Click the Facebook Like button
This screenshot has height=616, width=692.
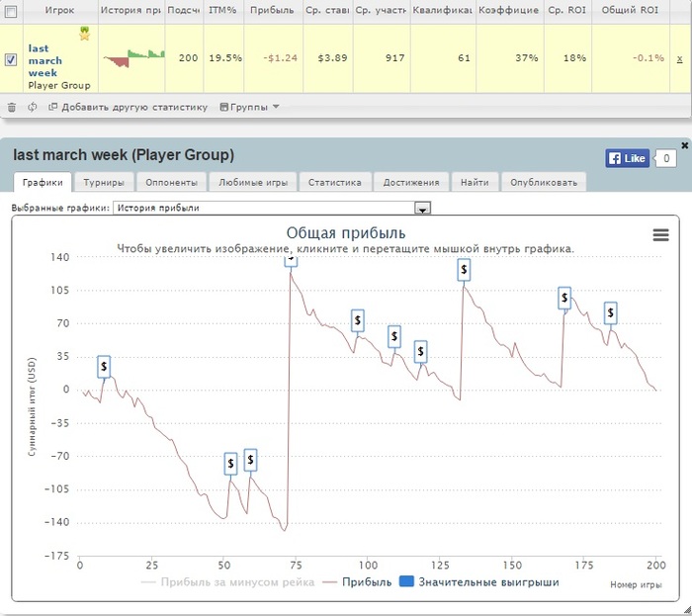(x=627, y=158)
